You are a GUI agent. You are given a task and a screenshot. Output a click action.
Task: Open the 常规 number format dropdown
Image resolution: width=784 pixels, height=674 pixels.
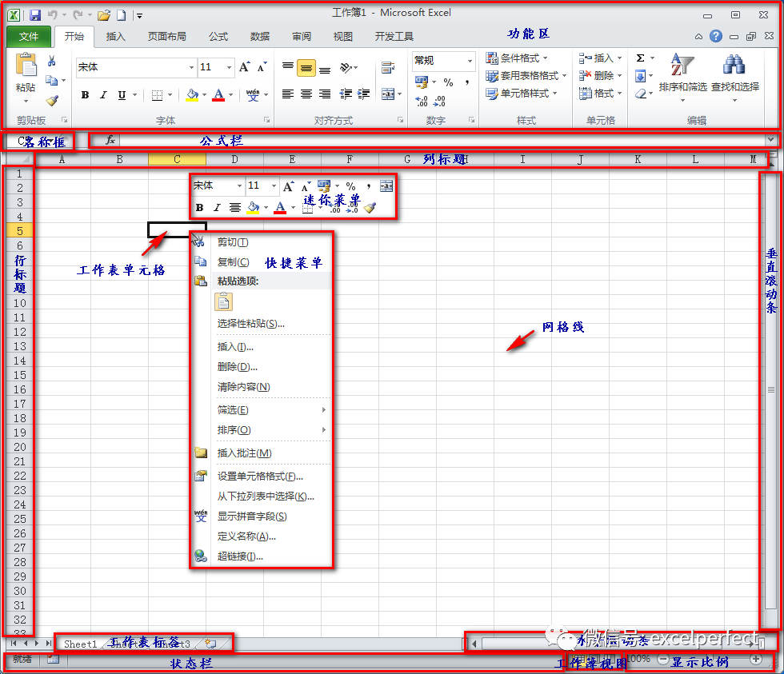click(470, 61)
